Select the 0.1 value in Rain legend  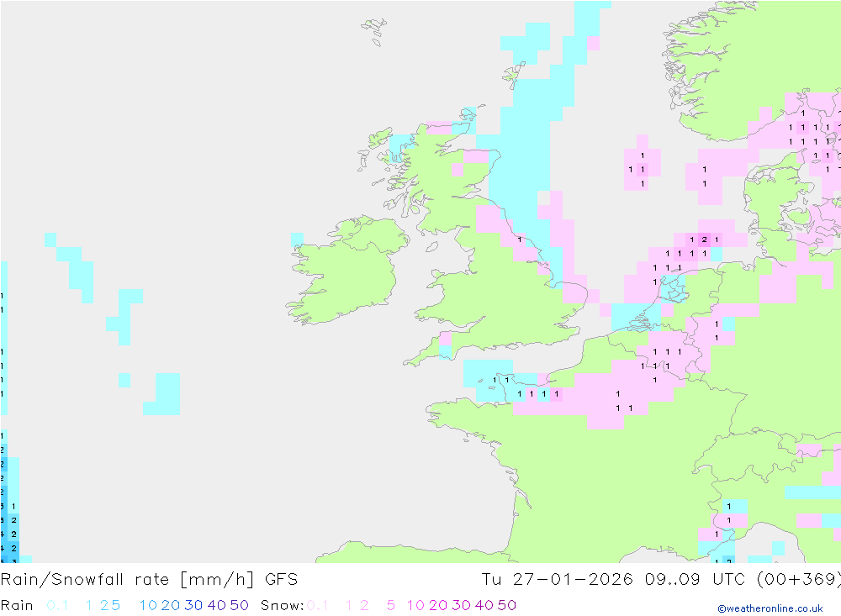[57, 605]
